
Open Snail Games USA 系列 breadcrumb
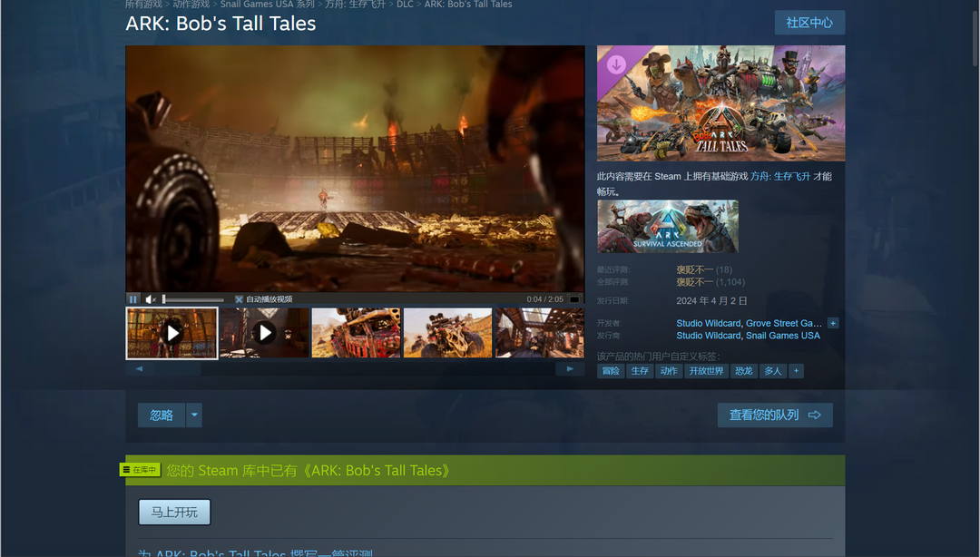[x=268, y=5]
